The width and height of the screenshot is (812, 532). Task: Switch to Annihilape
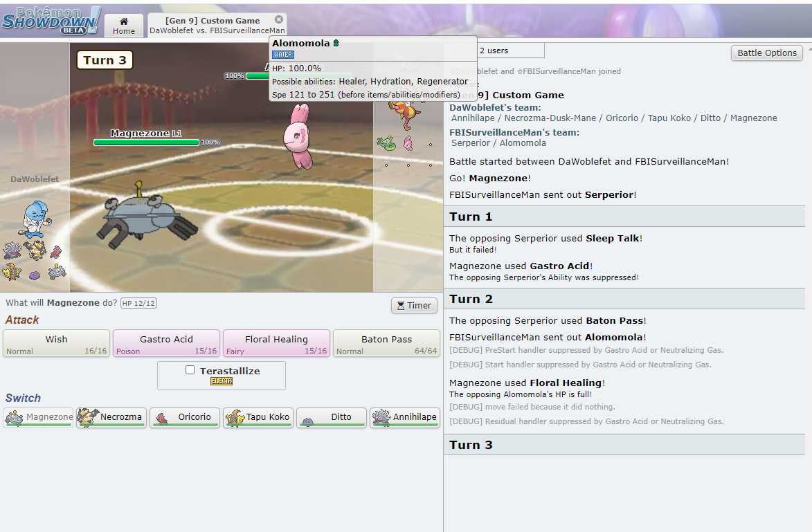pyautogui.click(x=405, y=417)
